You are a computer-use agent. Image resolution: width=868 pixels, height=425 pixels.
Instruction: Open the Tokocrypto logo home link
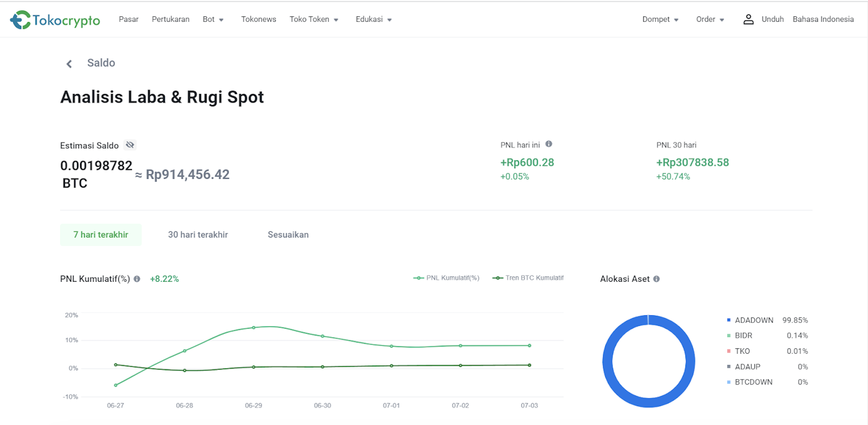pyautogui.click(x=55, y=20)
